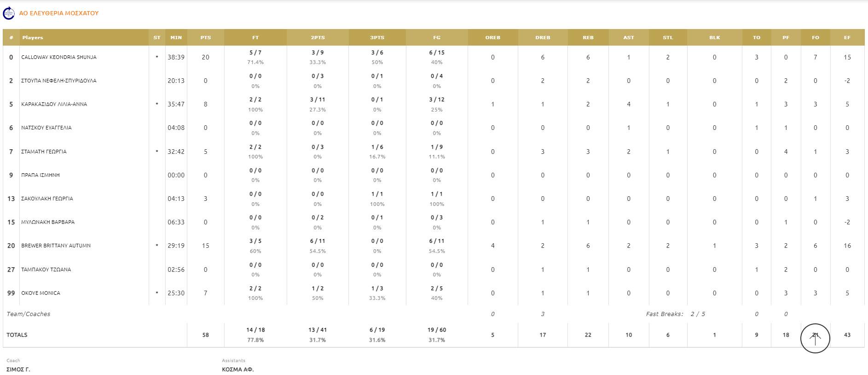Open the ΑΟ ΕΛΕΥΘΕΡΙΑ ΜΟΣΧΑΤΟΥ team link
Viewport: 868px width, 375px height.
pyautogui.click(x=59, y=13)
